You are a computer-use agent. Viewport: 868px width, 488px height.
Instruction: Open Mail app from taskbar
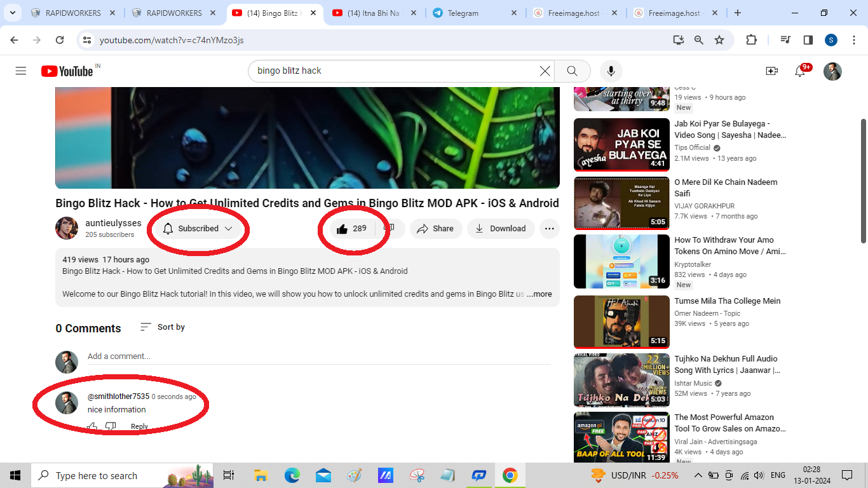point(323,475)
